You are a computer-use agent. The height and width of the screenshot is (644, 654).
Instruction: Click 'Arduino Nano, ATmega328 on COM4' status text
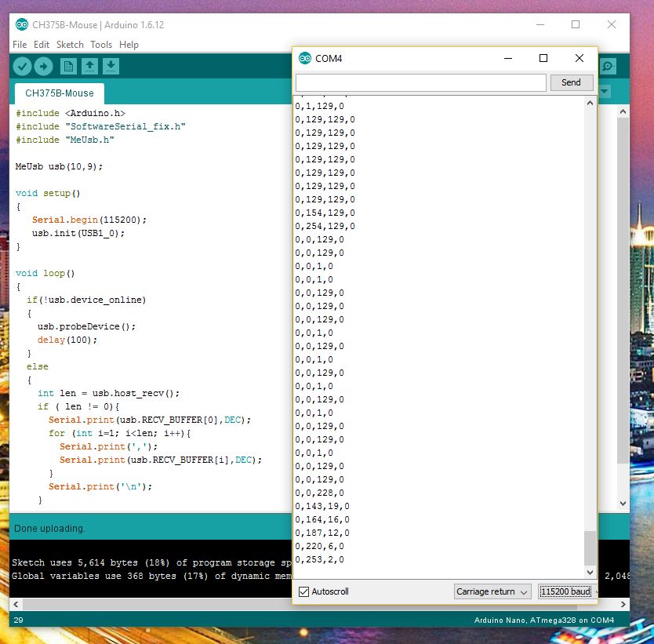pos(544,620)
